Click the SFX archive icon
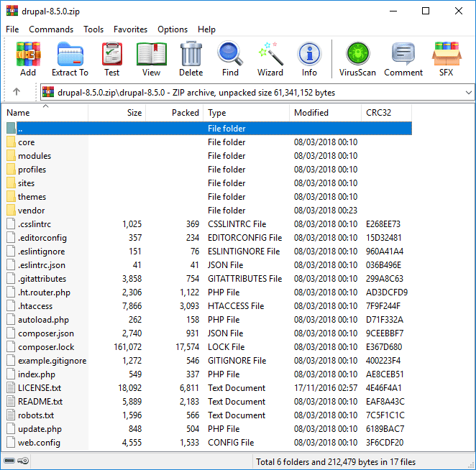This screenshot has height=470, width=476. pos(447,55)
